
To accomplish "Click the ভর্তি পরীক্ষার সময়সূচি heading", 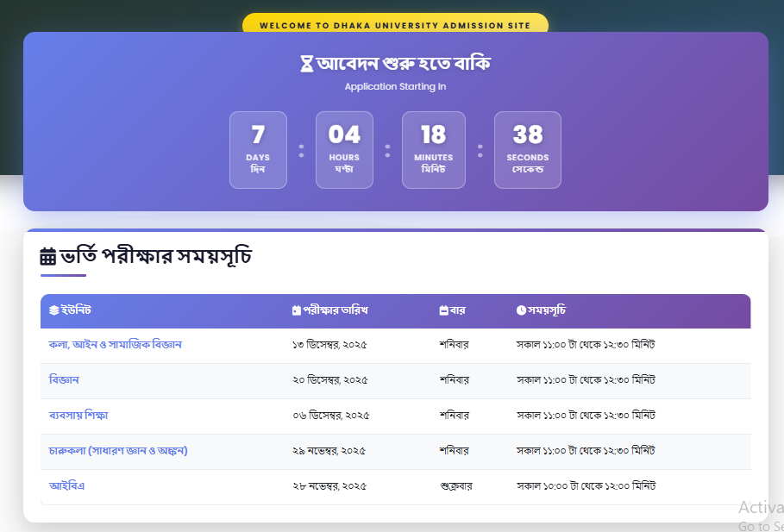I will click(155, 256).
